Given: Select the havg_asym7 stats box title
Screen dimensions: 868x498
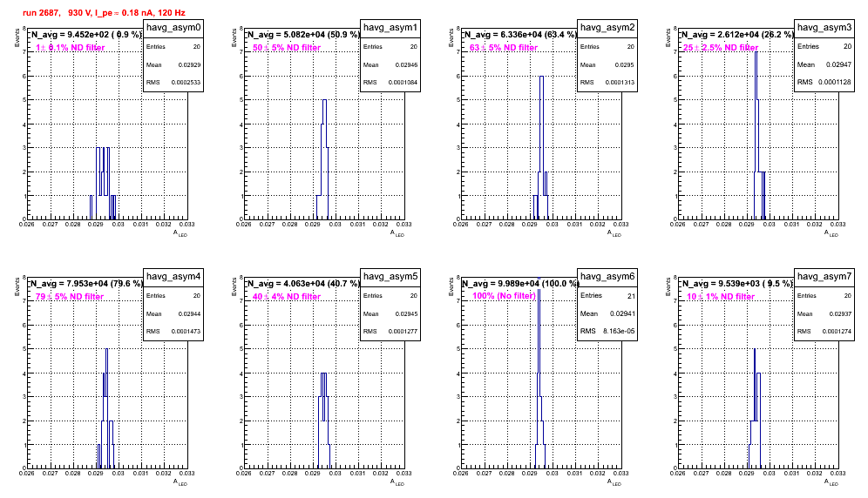Looking at the screenshot, I should point(824,277).
